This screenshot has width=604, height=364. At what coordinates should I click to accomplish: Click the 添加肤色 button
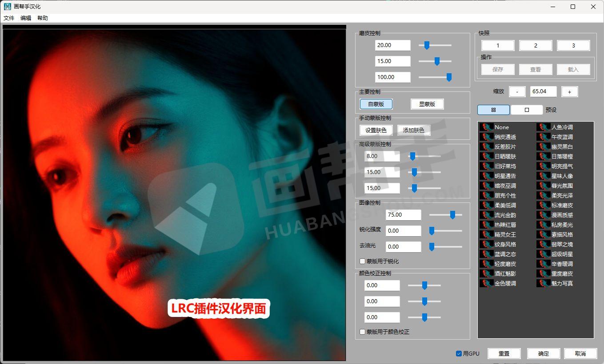[x=414, y=130]
